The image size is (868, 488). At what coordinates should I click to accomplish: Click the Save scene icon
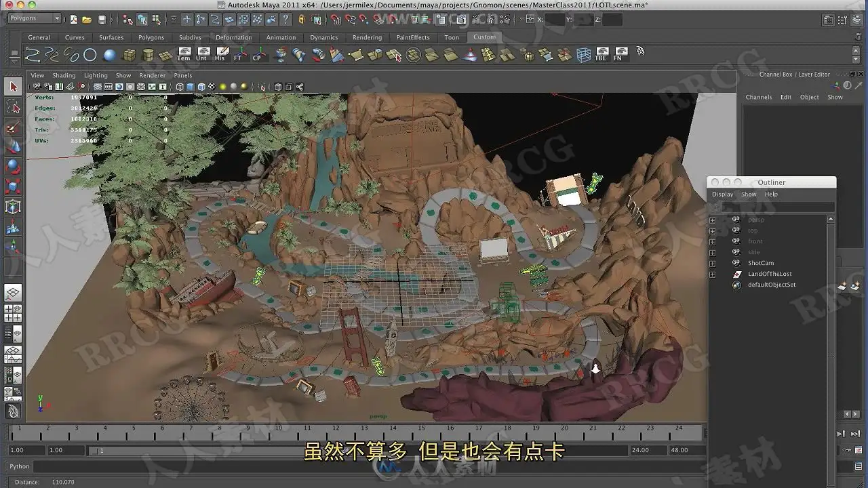pyautogui.click(x=102, y=20)
